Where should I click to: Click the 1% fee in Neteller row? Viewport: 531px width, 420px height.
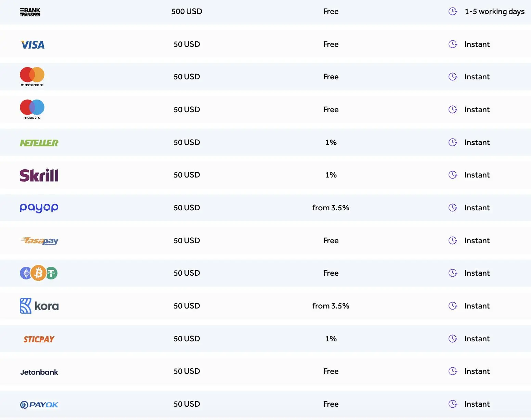coord(331,142)
